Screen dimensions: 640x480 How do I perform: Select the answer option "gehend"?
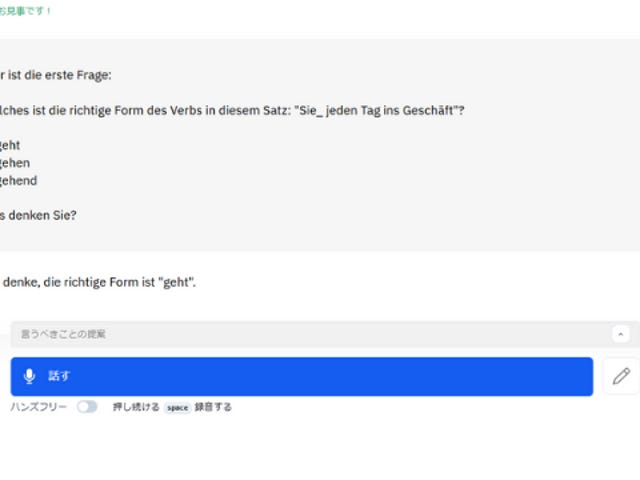click(x=18, y=180)
